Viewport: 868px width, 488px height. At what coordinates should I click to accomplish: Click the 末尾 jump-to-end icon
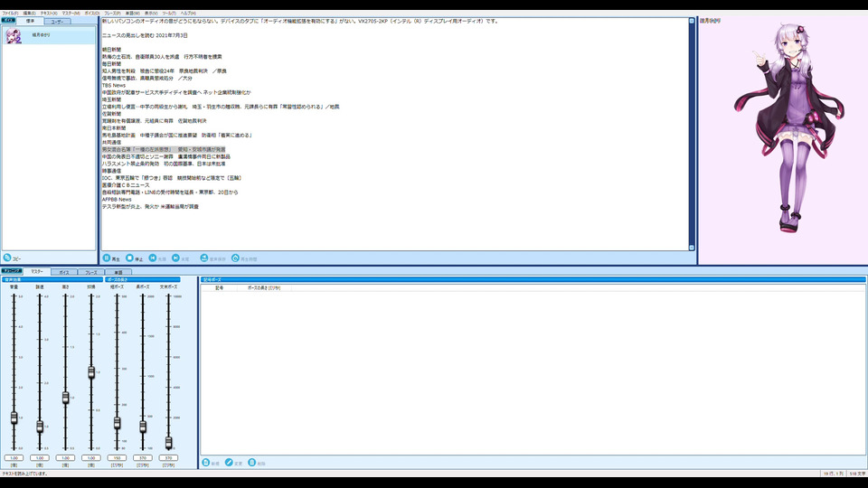pos(175,258)
